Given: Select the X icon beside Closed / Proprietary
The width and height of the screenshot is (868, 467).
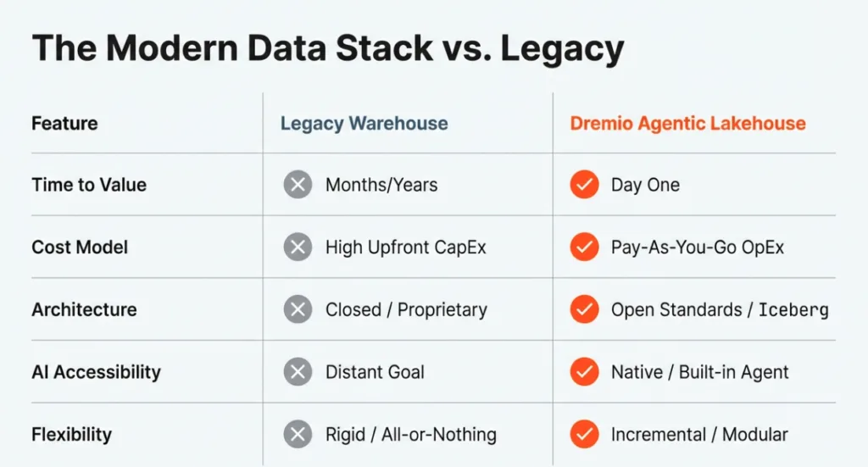Looking at the screenshot, I should tap(298, 309).
